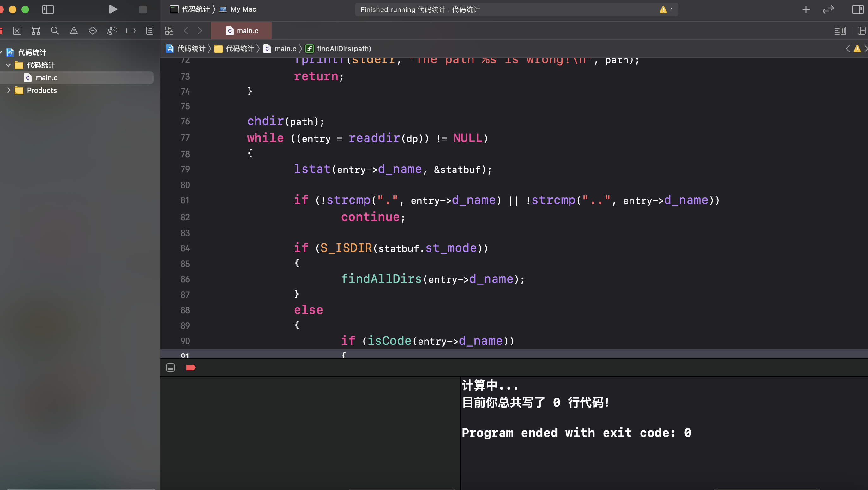Viewport: 868px width, 490px height.
Task: Stop the running program
Action: point(142,9)
